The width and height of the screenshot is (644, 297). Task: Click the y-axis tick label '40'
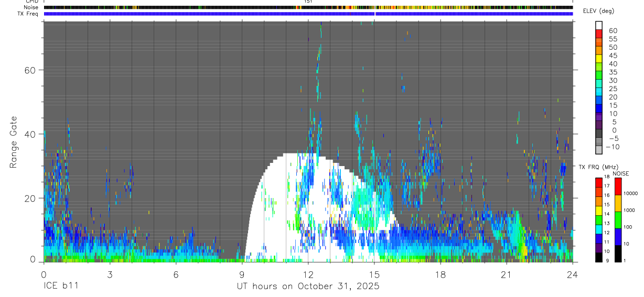coord(31,134)
